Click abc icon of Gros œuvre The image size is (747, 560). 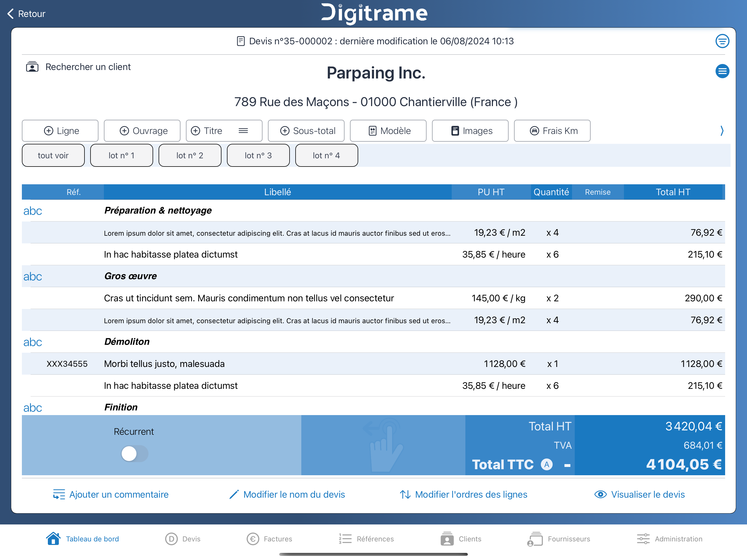pos(33,276)
